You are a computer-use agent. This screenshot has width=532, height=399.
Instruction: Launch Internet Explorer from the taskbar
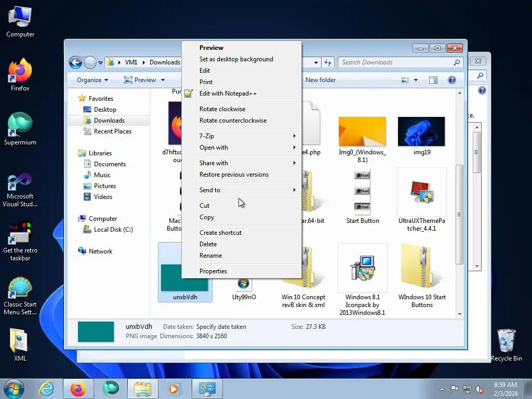click(x=46, y=389)
